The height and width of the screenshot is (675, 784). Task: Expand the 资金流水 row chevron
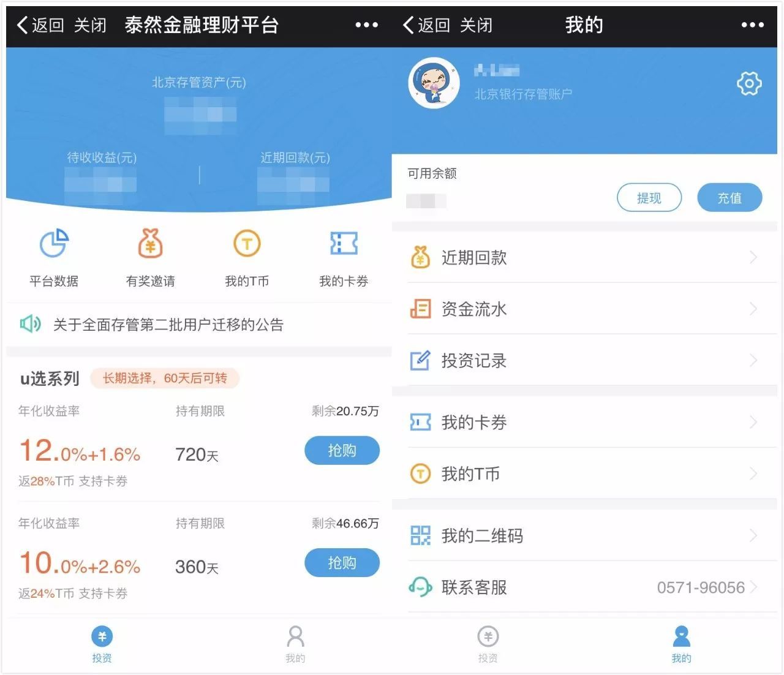point(755,309)
